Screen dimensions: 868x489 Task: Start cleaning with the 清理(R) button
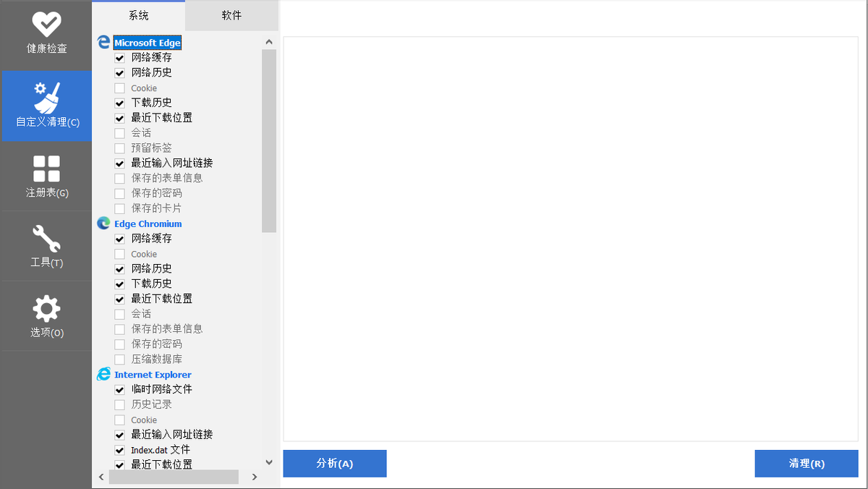click(x=806, y=463)
